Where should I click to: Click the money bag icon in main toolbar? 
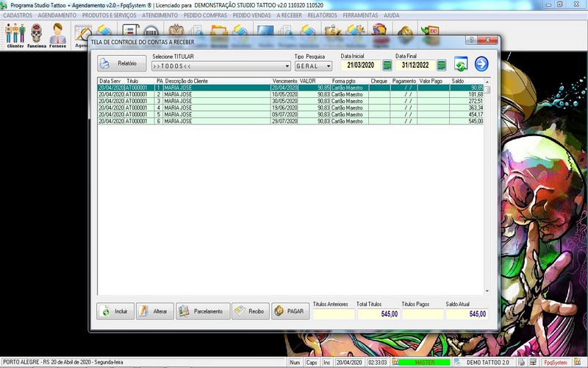(x=332, y=31)
